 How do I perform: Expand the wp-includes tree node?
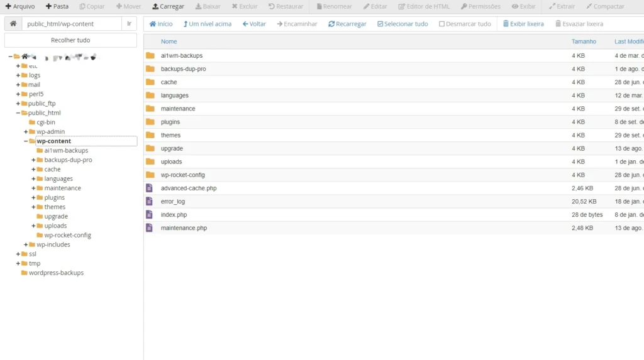(26, 244)
